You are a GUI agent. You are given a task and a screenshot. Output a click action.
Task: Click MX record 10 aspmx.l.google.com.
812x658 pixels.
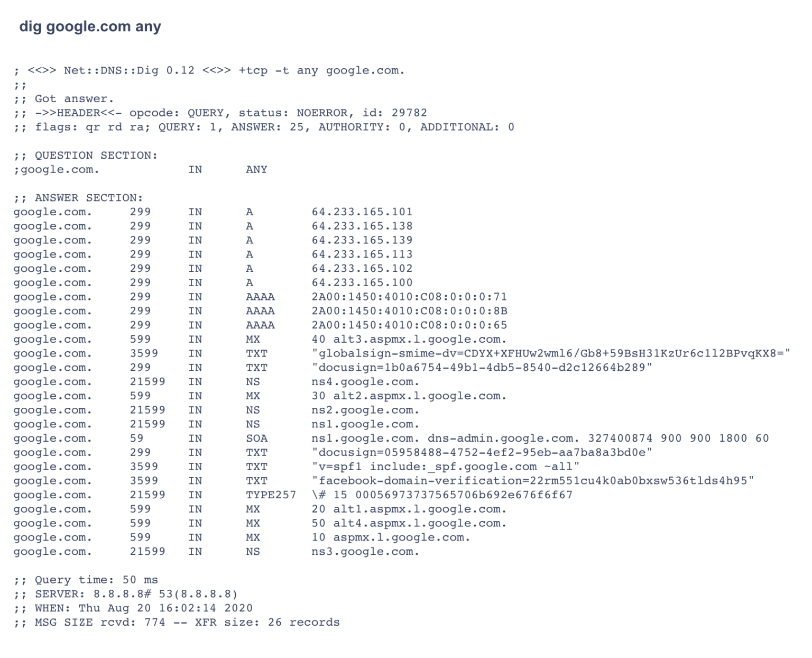coord(391,537)
